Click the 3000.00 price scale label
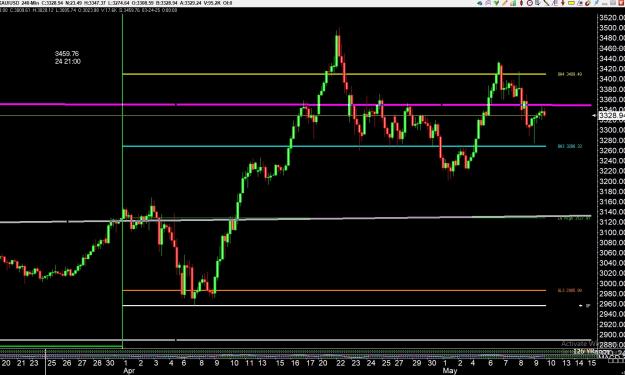The width and height of the screenshot is (625, 375). [x=611, y=283]
